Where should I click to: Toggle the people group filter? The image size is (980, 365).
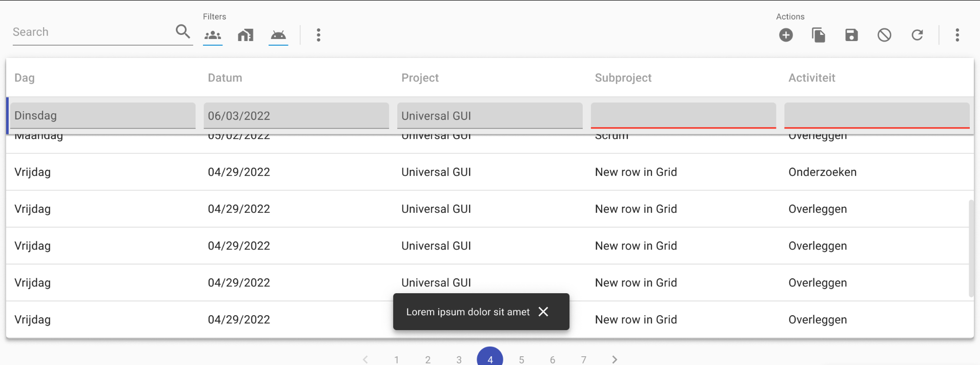tap(213, 35)
